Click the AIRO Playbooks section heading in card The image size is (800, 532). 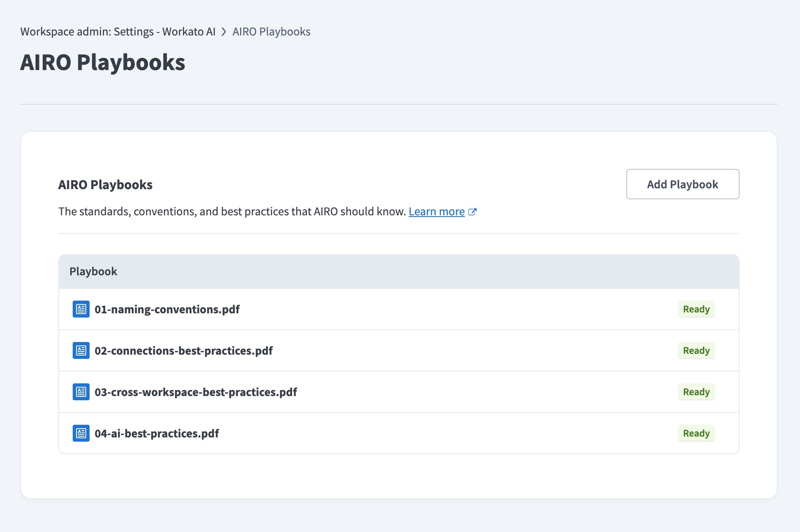[105, 185]
